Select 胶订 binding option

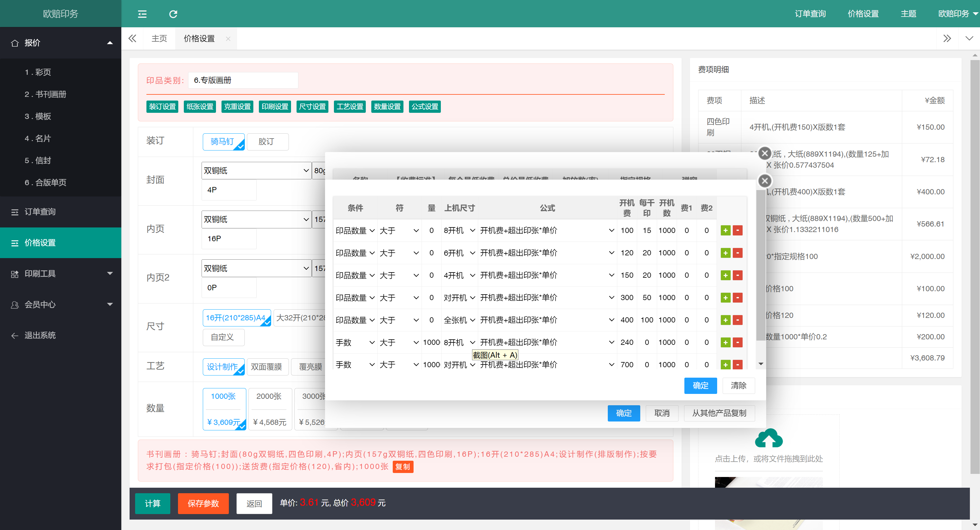pos(267,142)
